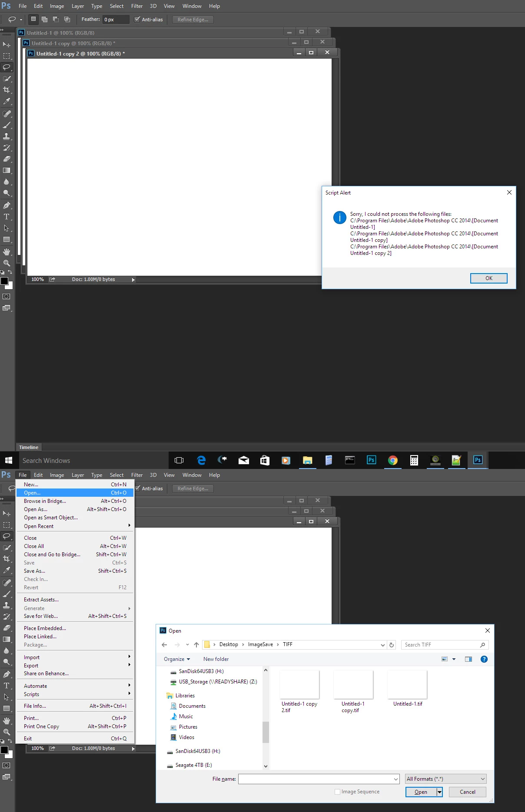
Task: Reset default colors in the top toolbox
Action: (x=3, y=272)
